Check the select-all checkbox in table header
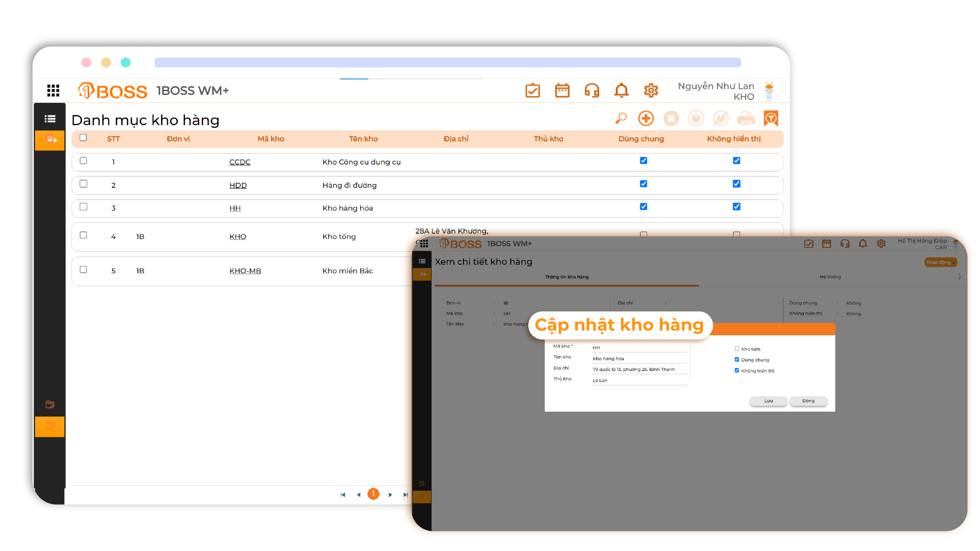The image size is (980, 551). [83, 138]
